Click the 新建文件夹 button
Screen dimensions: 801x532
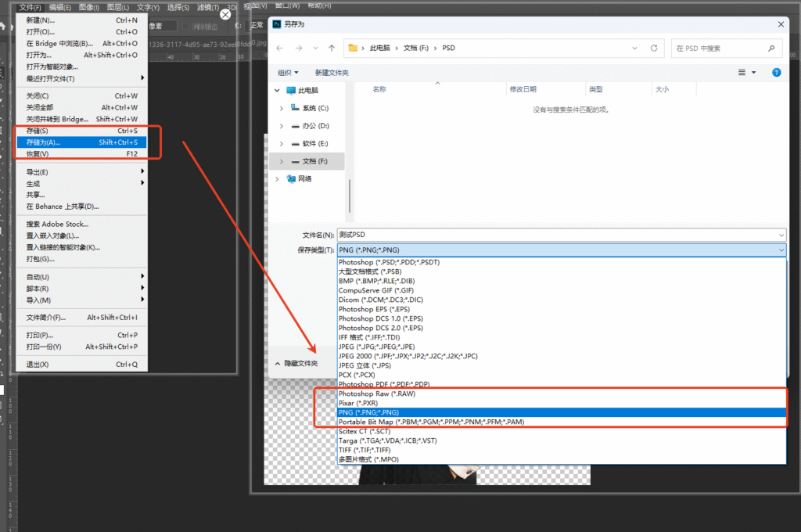click(x=332, y=73)
